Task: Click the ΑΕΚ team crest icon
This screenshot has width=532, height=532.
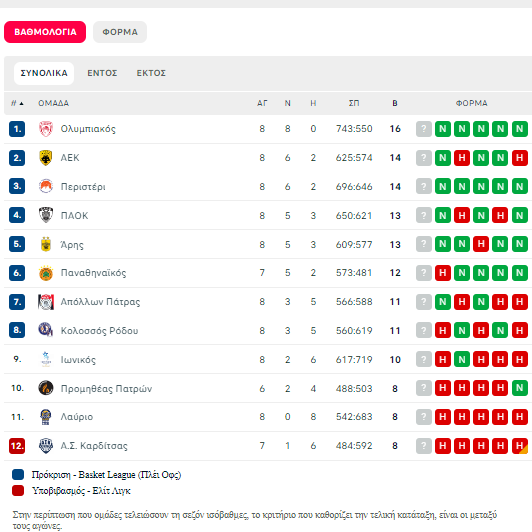Action: point(46,158)
